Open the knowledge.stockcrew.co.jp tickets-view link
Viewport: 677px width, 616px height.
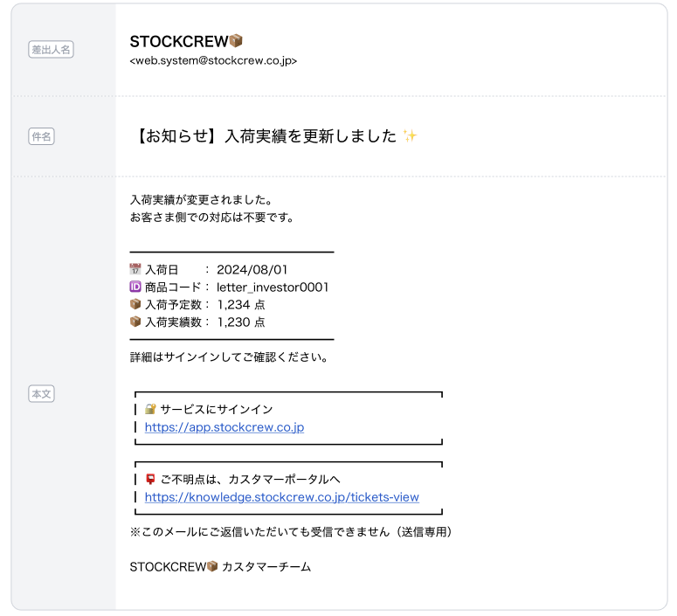[x=281, y=497]
